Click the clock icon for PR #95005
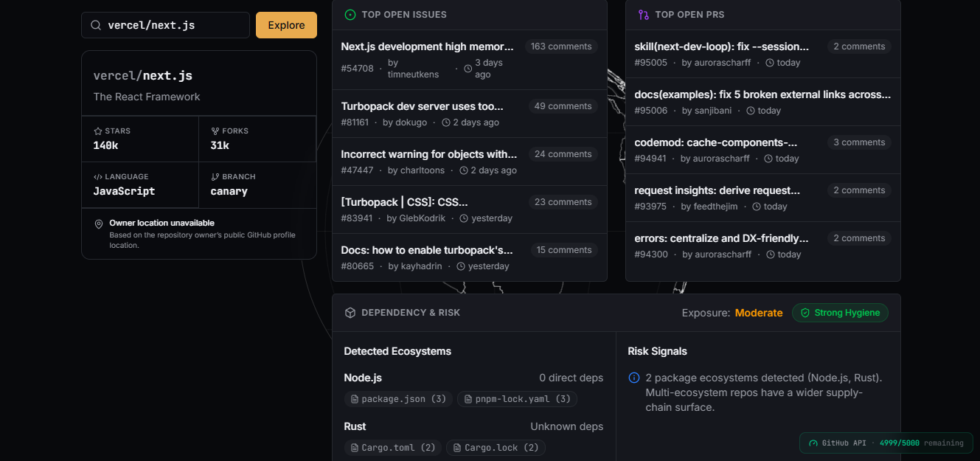Screen dimensions: 980x461 click(770, 63)
